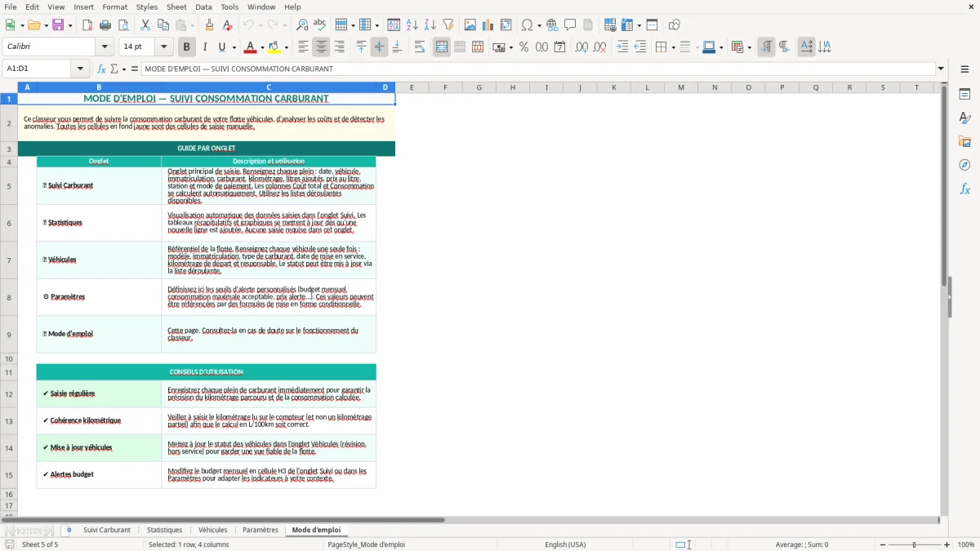
Task: Open the Function Wizard fx icon
Action: [x=101, y=69]
